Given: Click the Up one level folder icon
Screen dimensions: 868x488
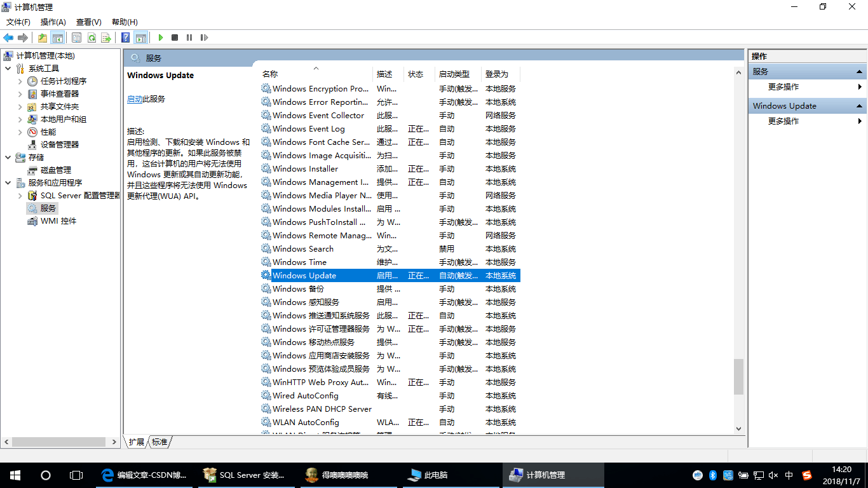Looking at the screenshot, I should tap(42, 37).
